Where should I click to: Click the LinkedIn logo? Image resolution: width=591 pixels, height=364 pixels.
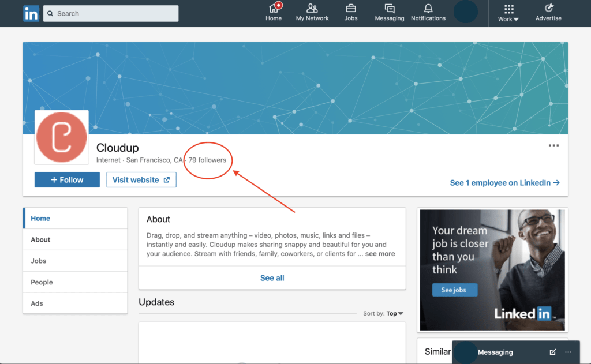(x=31, y=14)
